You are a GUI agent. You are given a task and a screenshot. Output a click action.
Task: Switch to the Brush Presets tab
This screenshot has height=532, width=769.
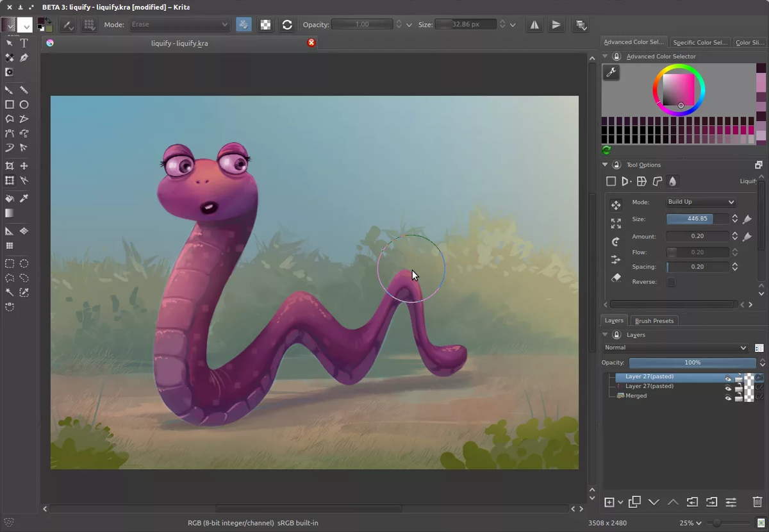pyautogui.click(x=654, y=320)
